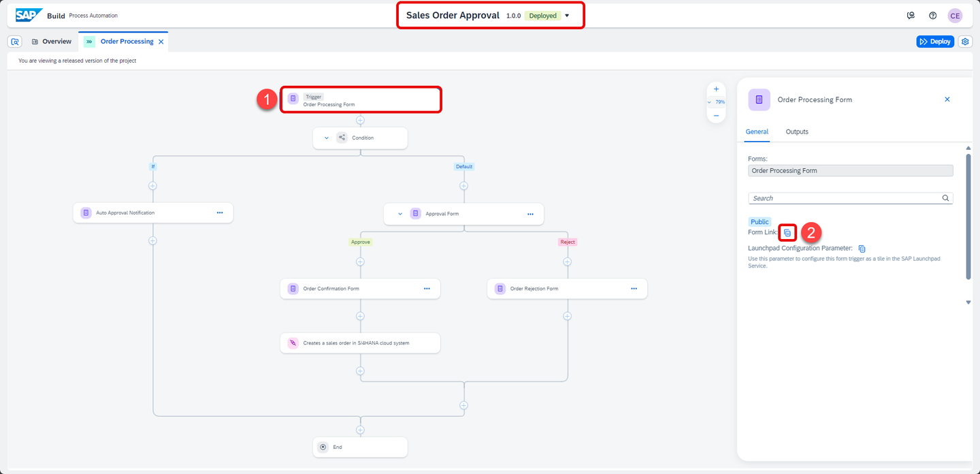Close the Order Processing Form side panel

point(947,99)
